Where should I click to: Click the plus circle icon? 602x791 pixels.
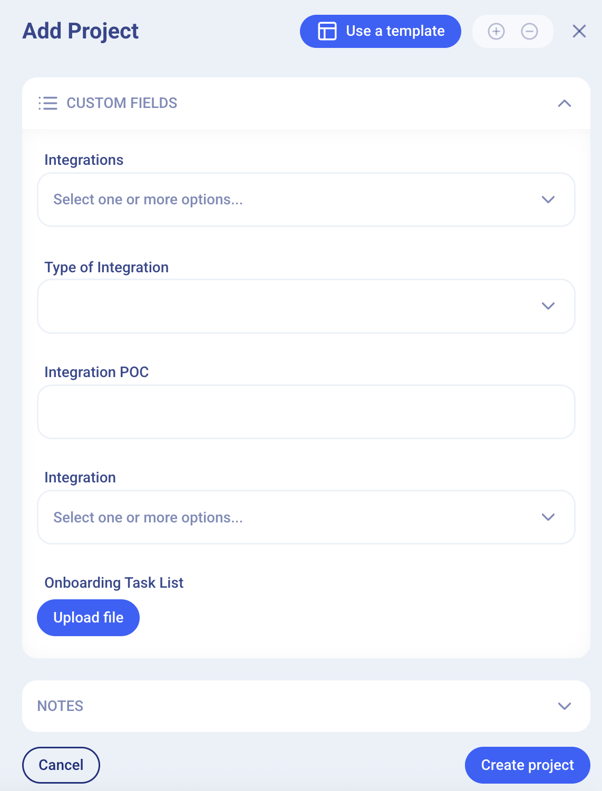[x=496, y=31]
